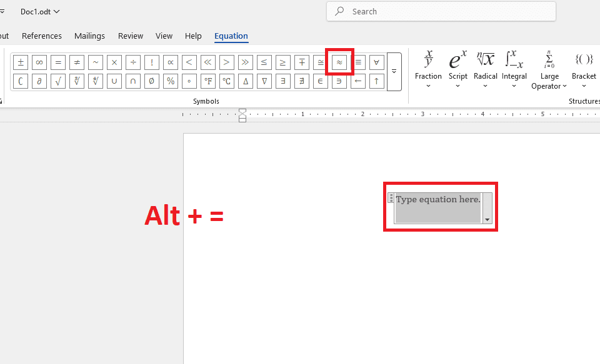
Task: Open the equation options dropdown arrow
Action: [x=487, y=208]
